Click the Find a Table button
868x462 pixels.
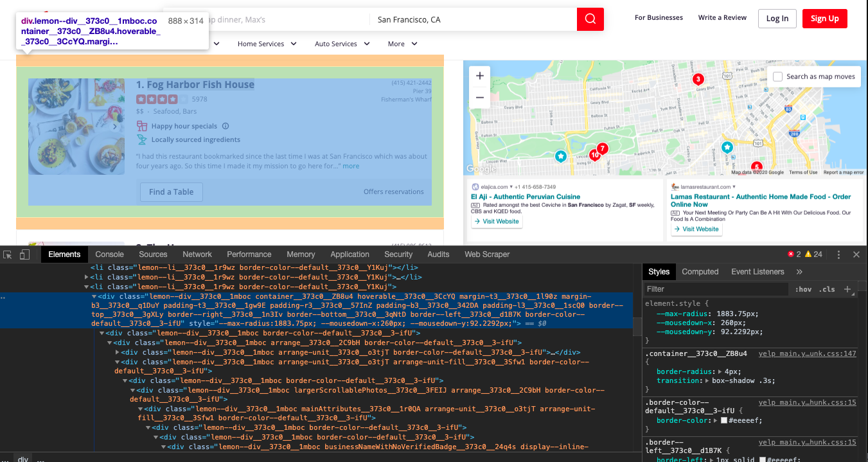pyautogui.click(x=171, y=192)
